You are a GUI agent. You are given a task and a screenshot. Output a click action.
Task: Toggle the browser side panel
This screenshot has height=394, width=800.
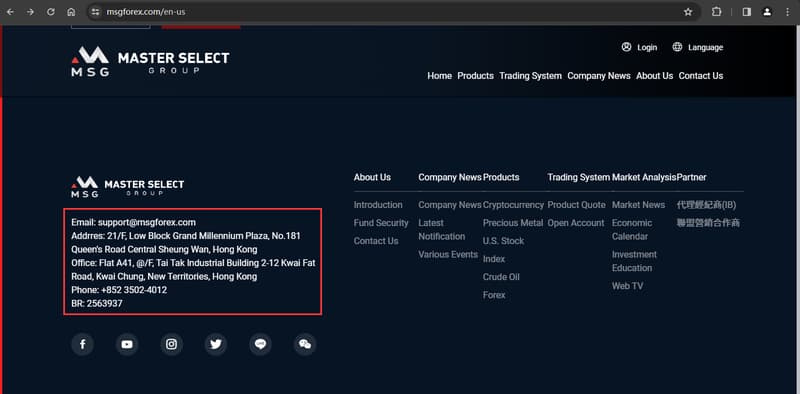746,12
